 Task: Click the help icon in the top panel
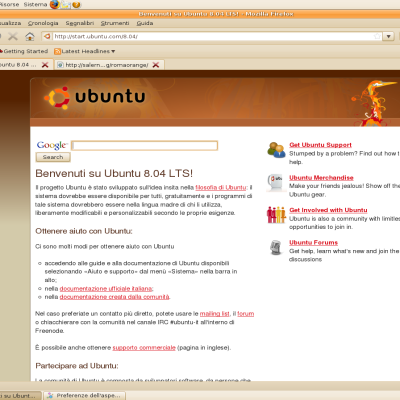(76, 5)
